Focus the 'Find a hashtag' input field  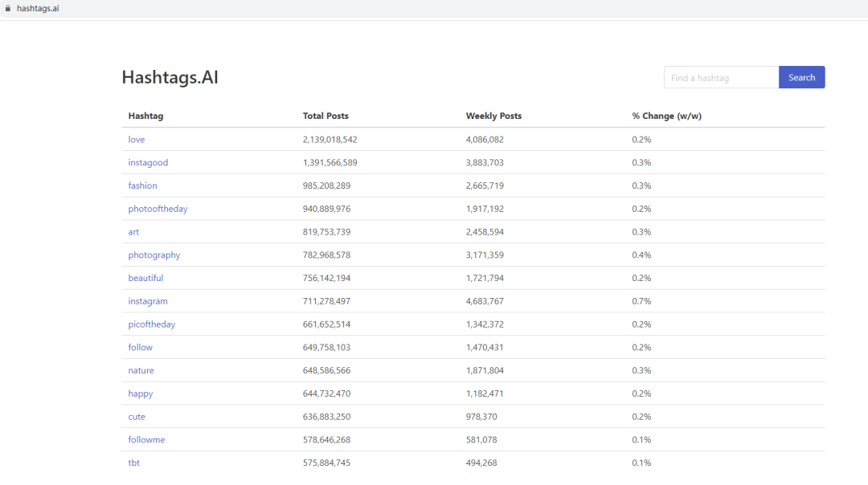tap(721, 77)
